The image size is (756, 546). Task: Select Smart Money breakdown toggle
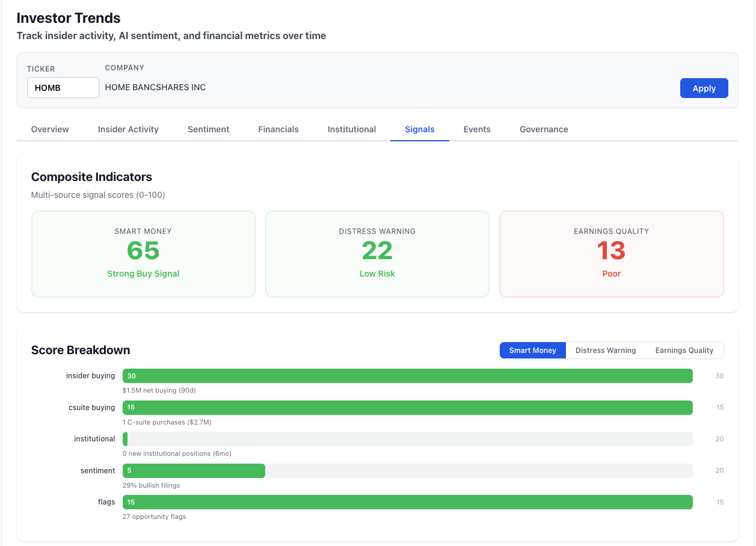[532, 351]
